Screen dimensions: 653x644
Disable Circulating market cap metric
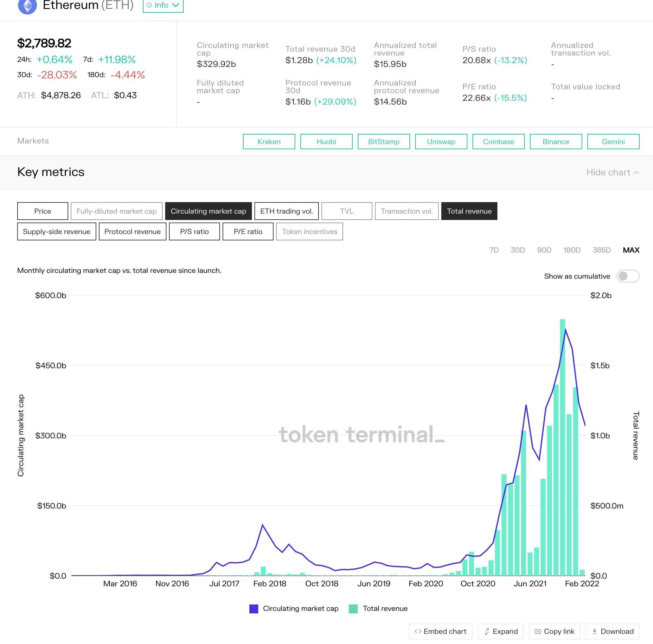[x=208, y=211]
